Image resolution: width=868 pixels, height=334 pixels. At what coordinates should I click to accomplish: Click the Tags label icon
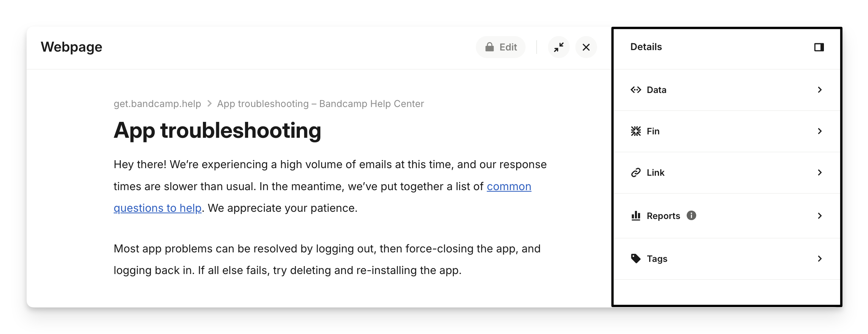tap(636, 259)
